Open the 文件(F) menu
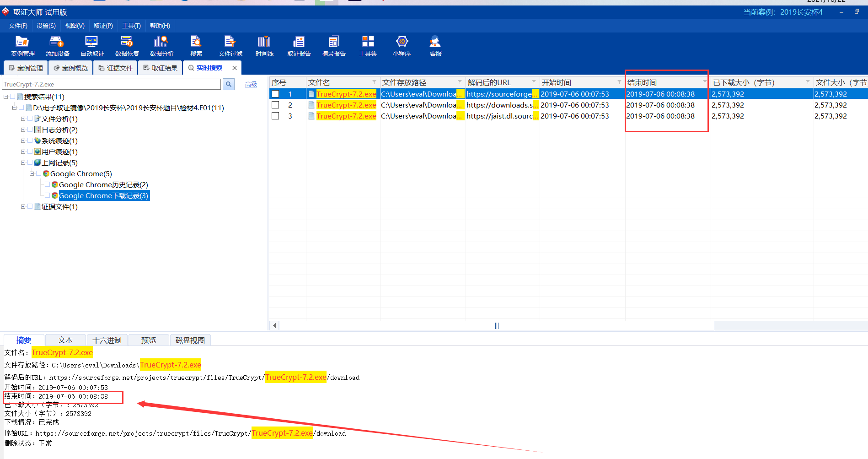The width and height of the screenshot is (868, 459). point(18,26)
